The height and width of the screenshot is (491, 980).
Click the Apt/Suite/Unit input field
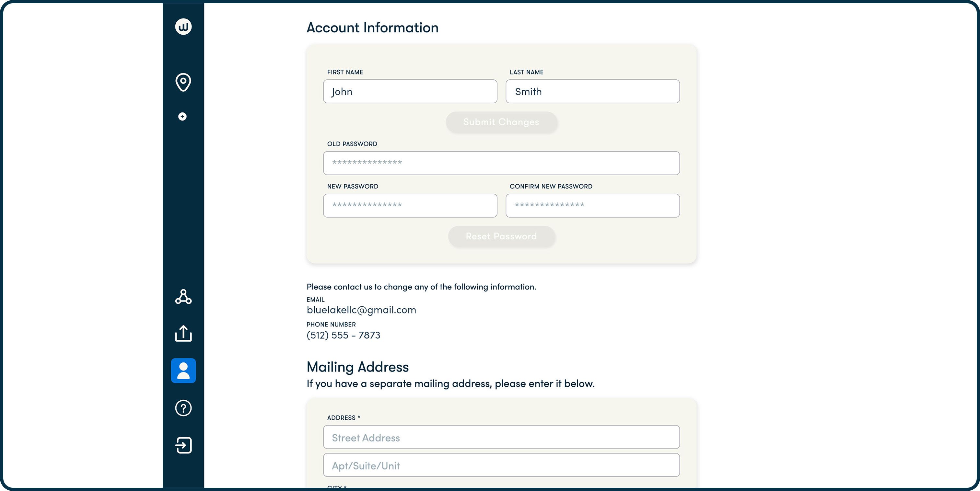point(501,465)
